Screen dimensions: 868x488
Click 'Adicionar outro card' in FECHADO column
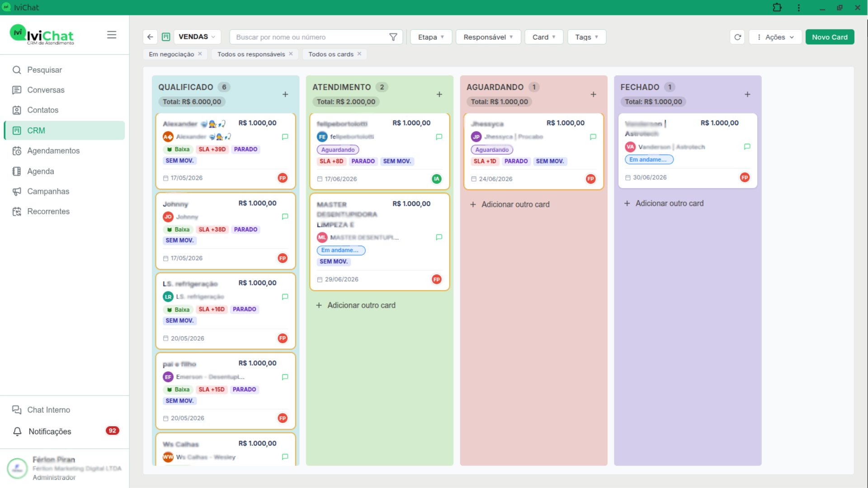[664, 204]
